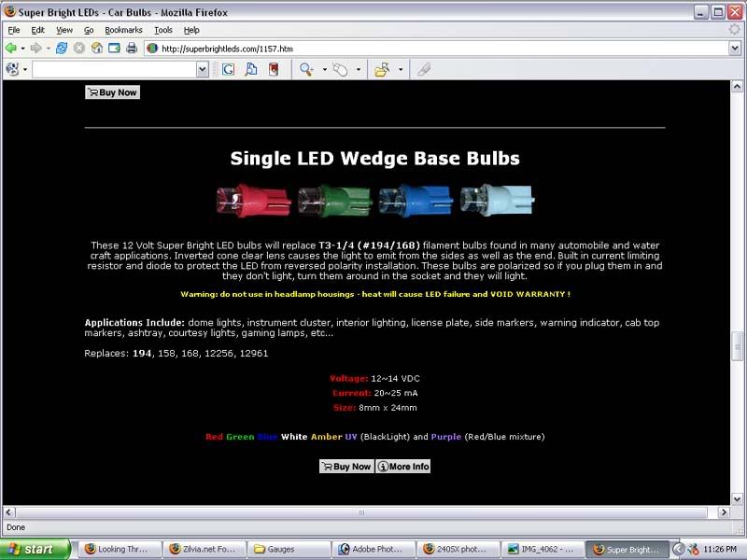Reload the page with the Refresh icon
Screen dimensions: 747x560
pos(62,49)
